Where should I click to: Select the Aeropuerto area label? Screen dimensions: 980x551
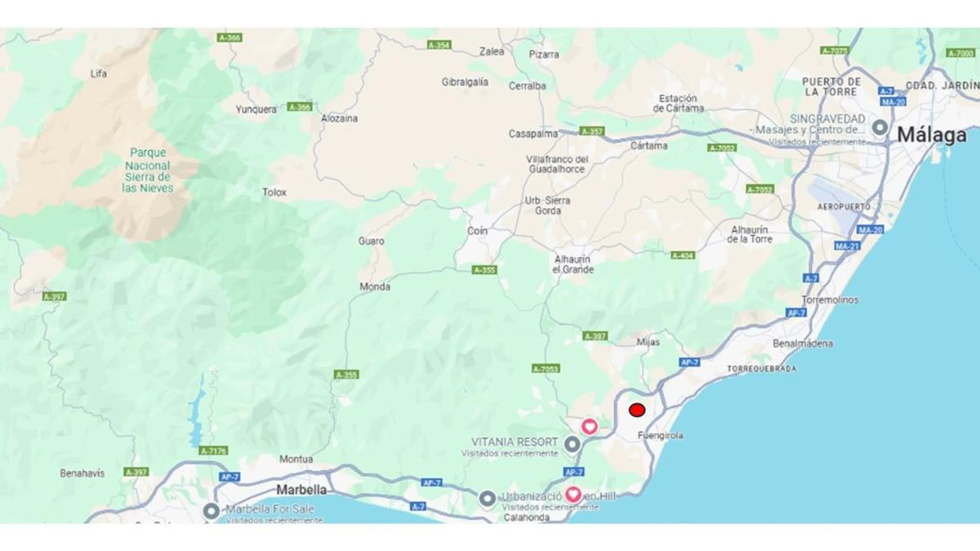844,207
